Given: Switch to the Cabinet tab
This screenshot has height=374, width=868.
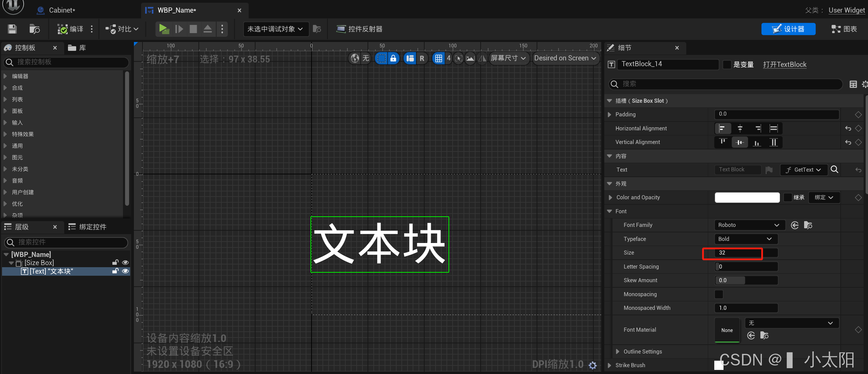Looking at the screenshot, I should pyautogui.click(x=61, y=10).
